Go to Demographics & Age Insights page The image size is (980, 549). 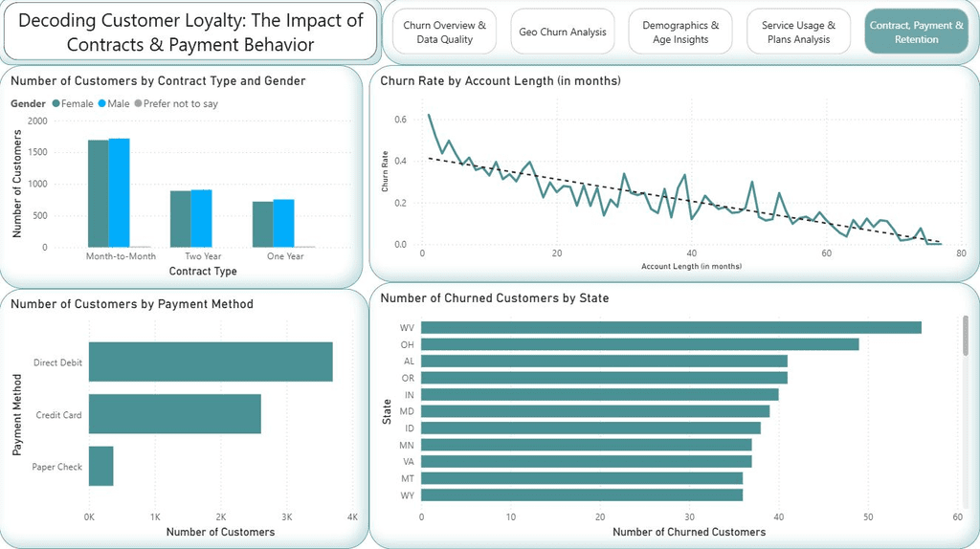680,33
